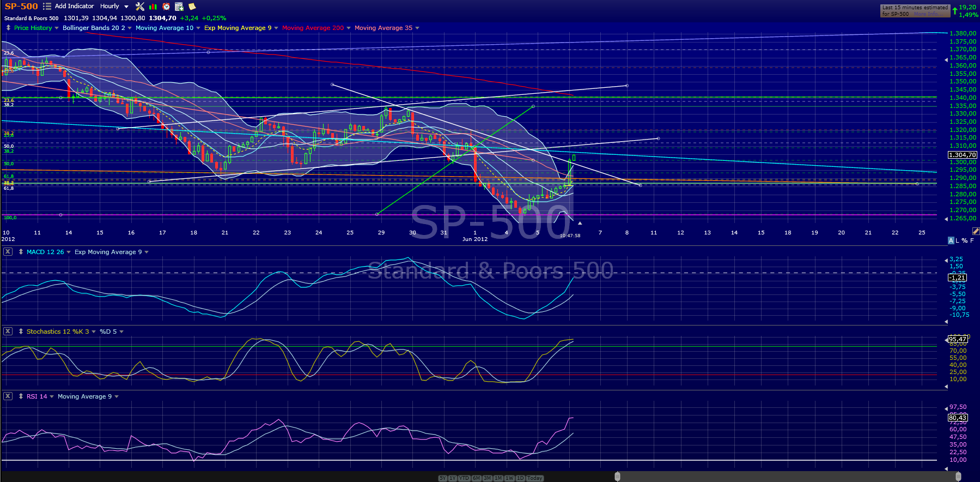Select the 1W time range
Viewport: 980px width, 482px height.
point(509,478)
